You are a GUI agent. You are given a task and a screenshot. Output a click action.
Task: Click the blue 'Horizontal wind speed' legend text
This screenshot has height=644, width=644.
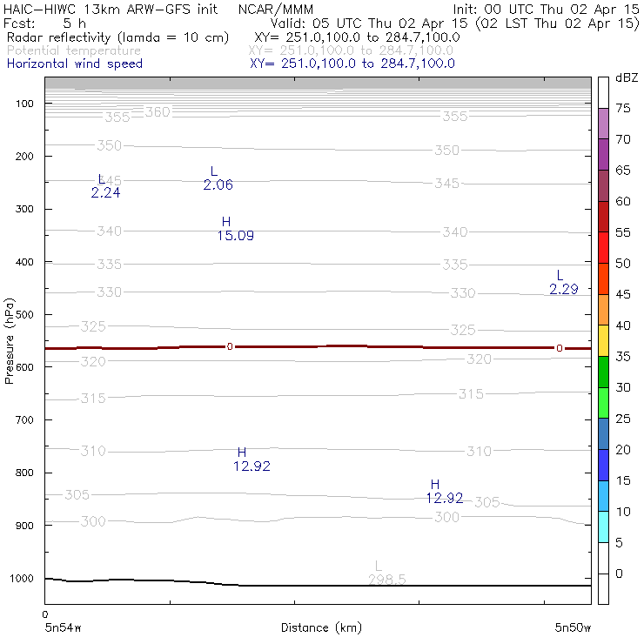(x=75, y=64)
